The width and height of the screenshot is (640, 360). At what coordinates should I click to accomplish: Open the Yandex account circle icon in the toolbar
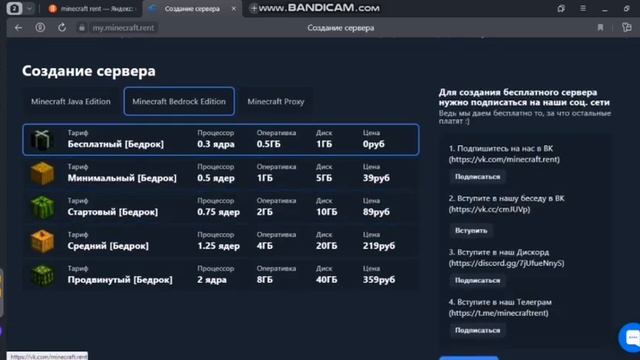pyautogui.click(x=40, y=28)
